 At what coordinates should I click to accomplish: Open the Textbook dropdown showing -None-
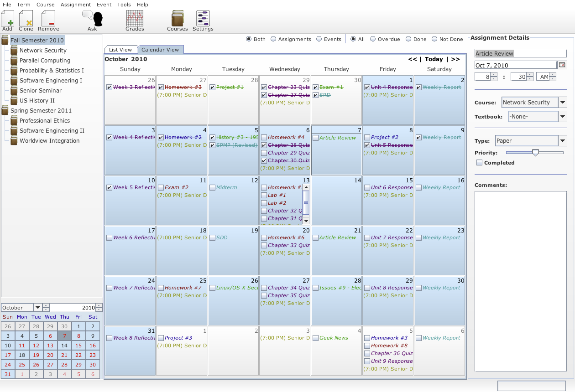pyautogui.click(x=563, y=117)
